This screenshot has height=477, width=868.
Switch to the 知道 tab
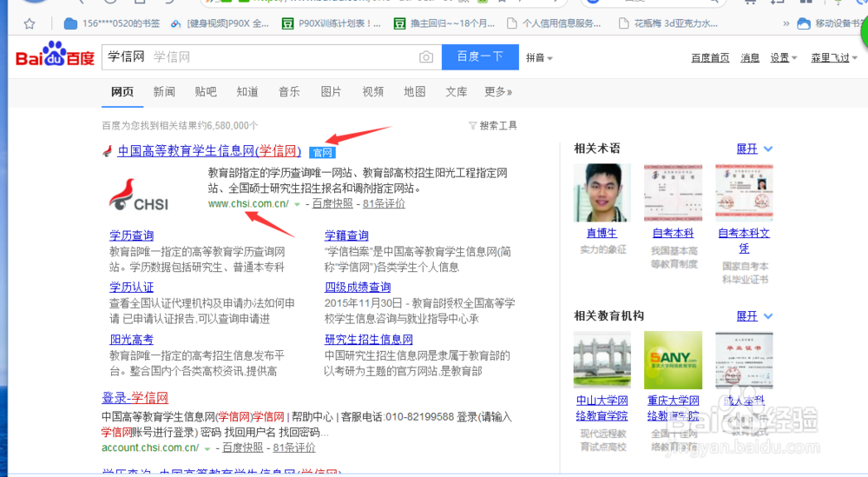(x=247, y=92)
